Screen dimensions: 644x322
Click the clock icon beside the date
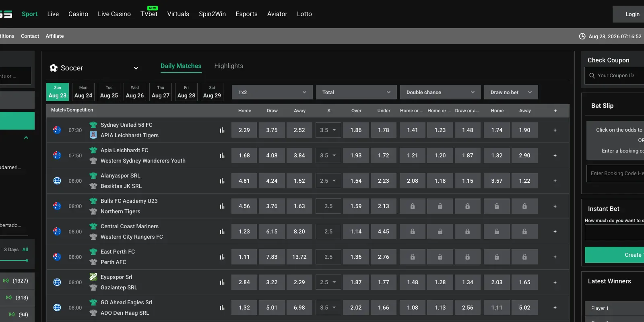582,36
